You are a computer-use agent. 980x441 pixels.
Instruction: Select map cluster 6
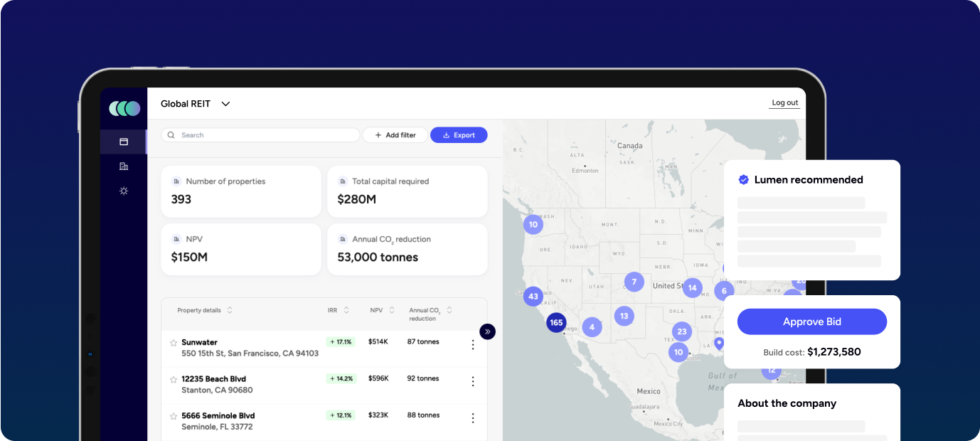click(x=723, y=291)
